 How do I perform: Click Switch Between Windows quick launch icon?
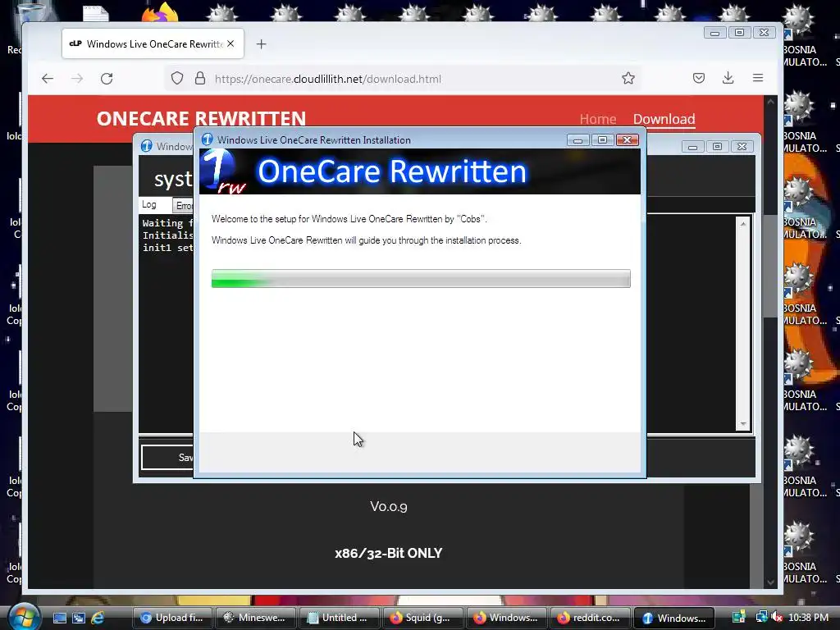79,618
